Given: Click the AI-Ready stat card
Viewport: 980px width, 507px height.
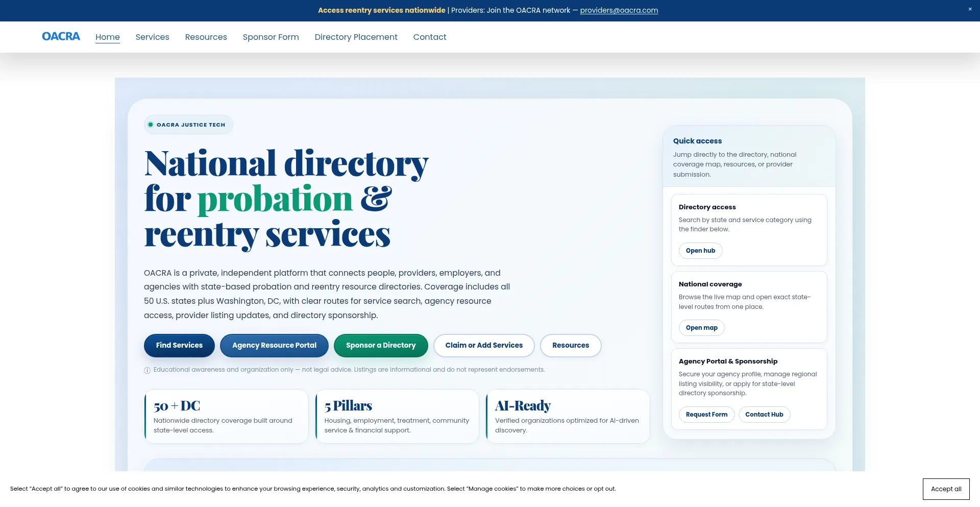Looking at the screenshot, I should point(568,417).
